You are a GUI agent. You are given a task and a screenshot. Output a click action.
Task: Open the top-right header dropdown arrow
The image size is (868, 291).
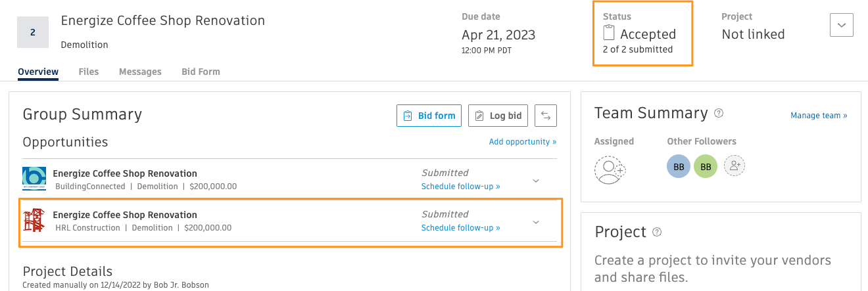click(842, 25)
